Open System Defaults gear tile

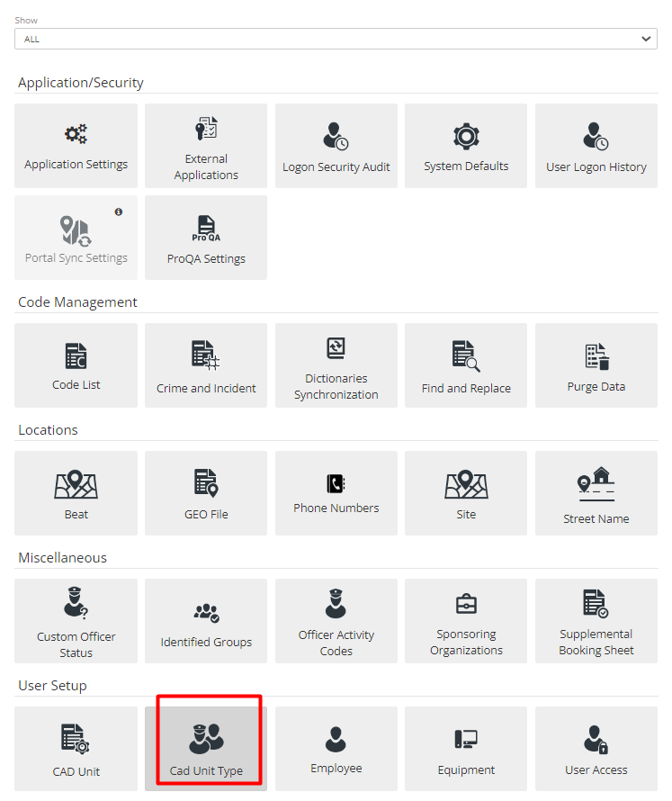coord(466,146)
